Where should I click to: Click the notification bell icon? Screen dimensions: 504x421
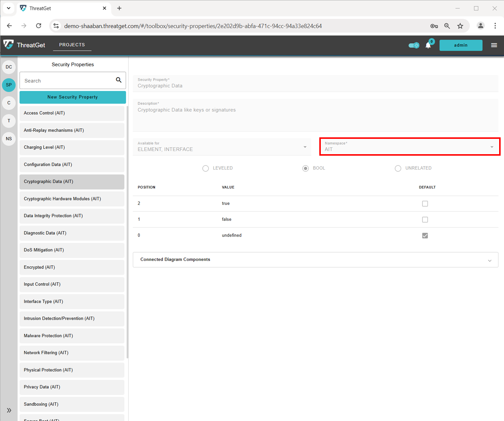428,45
